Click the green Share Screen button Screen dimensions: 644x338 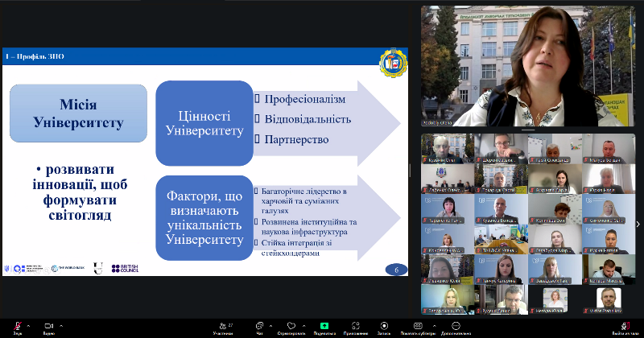[324, 326]
